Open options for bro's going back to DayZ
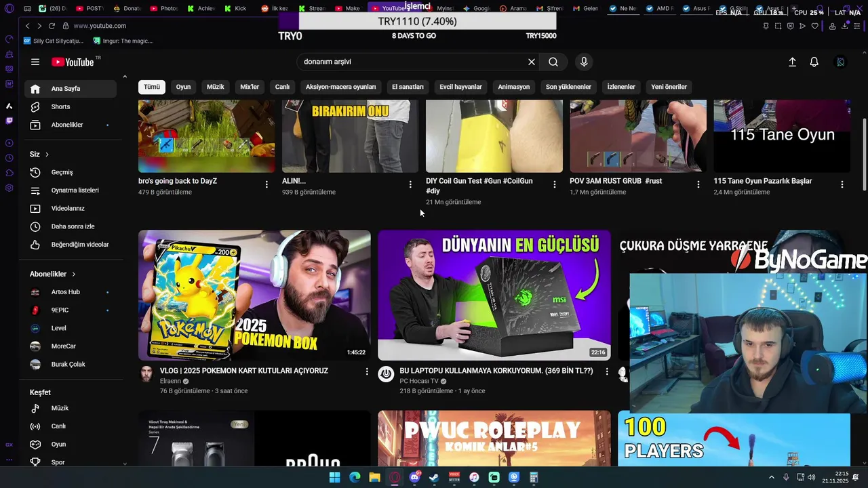This screenshot has height=488, width=868. pyautogui.click(x=267, y=184)
